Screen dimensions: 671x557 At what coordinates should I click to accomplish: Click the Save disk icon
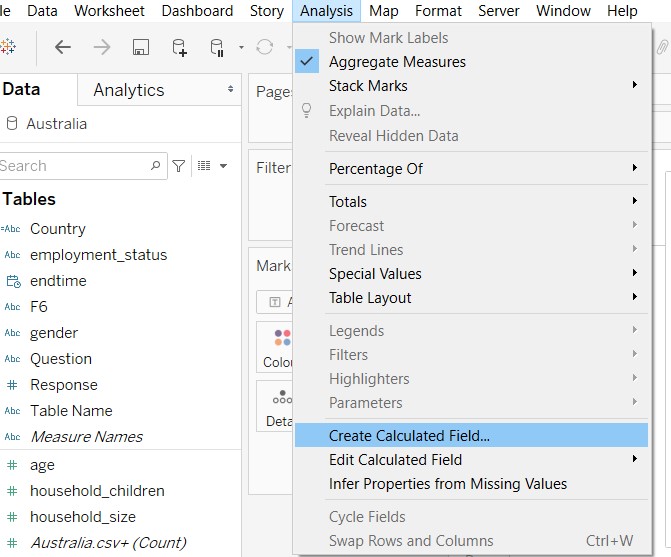(x=141, y=47)
